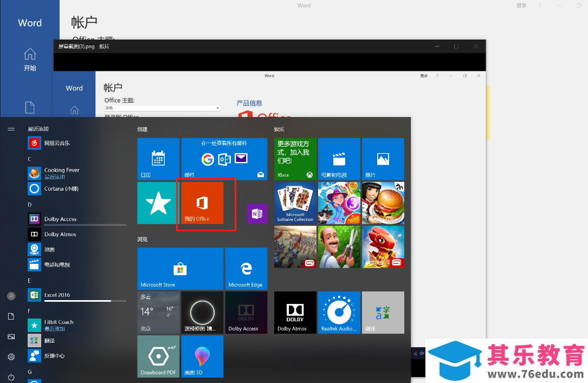Open the 日历 calendar tile
The image size is (588, 383).
click(x=158, y=159)
